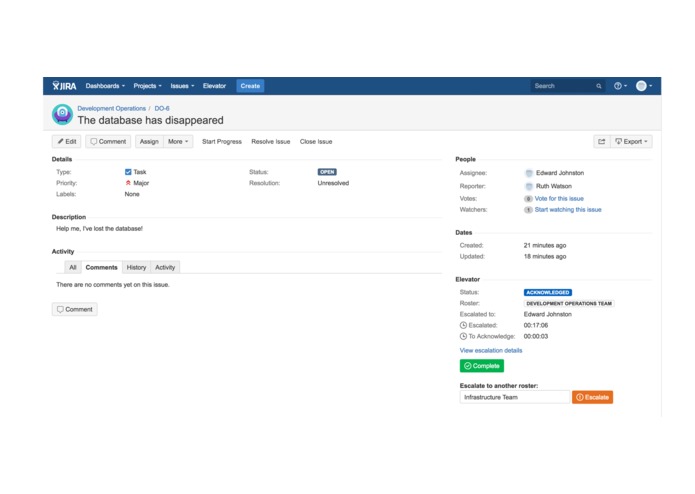This screenshot has width=695, height=494.
Task: Click reporter name Ruth Watson
Action: [x=554, y=186]
